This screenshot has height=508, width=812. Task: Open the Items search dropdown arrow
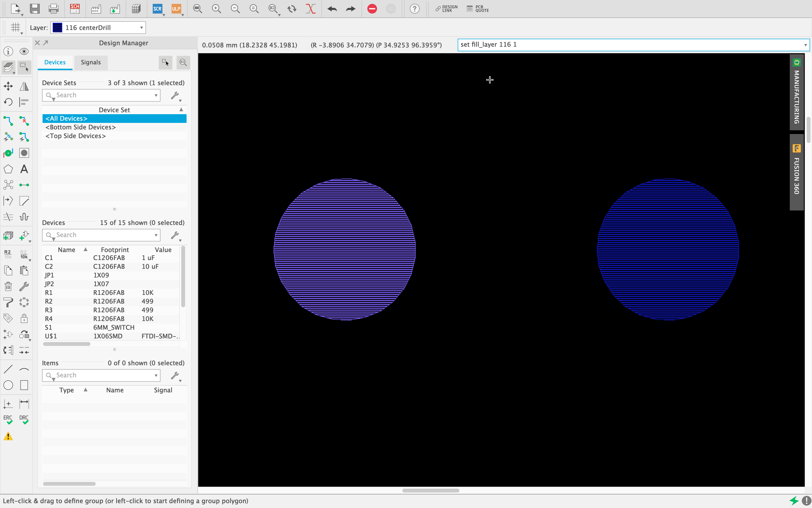(156, 375)
